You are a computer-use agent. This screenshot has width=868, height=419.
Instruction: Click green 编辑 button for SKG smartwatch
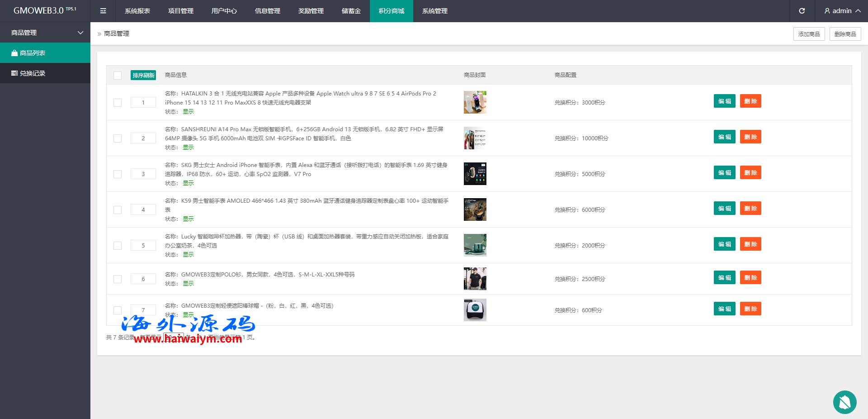tap(724, 172)
